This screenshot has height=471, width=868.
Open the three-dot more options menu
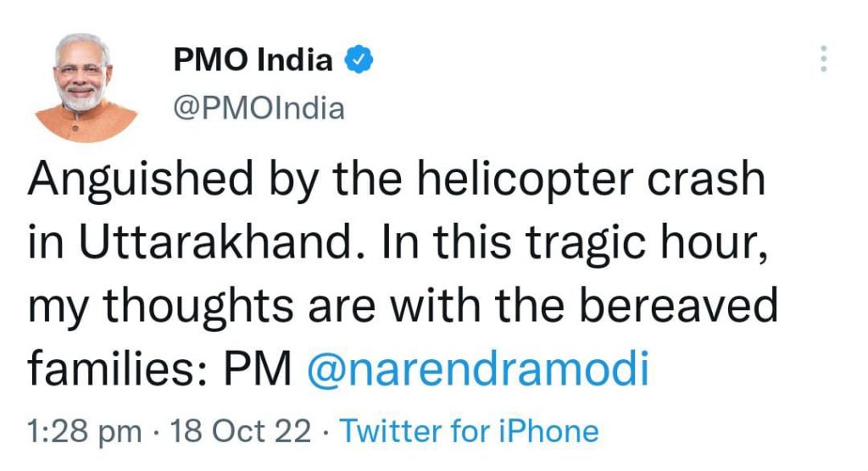[821, 58]
